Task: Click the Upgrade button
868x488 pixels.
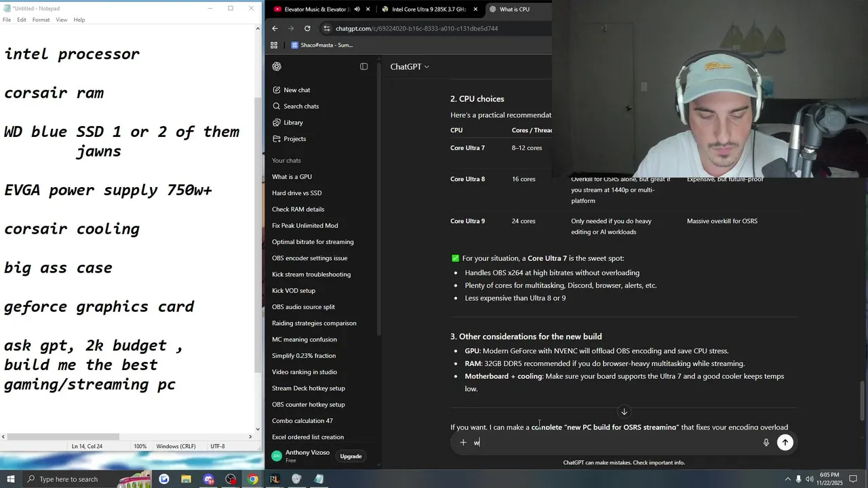Action: pyautogui.click(x=351, y=456)
